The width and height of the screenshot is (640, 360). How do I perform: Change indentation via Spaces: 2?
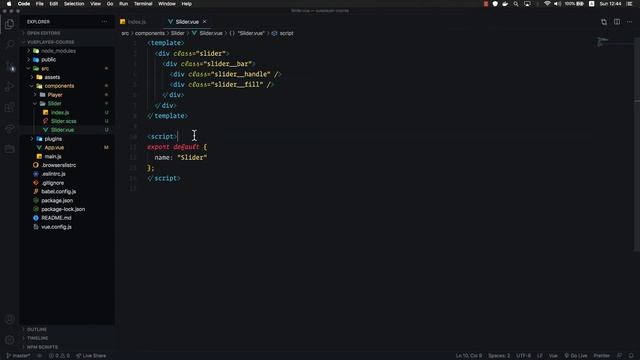click(499, 356)
